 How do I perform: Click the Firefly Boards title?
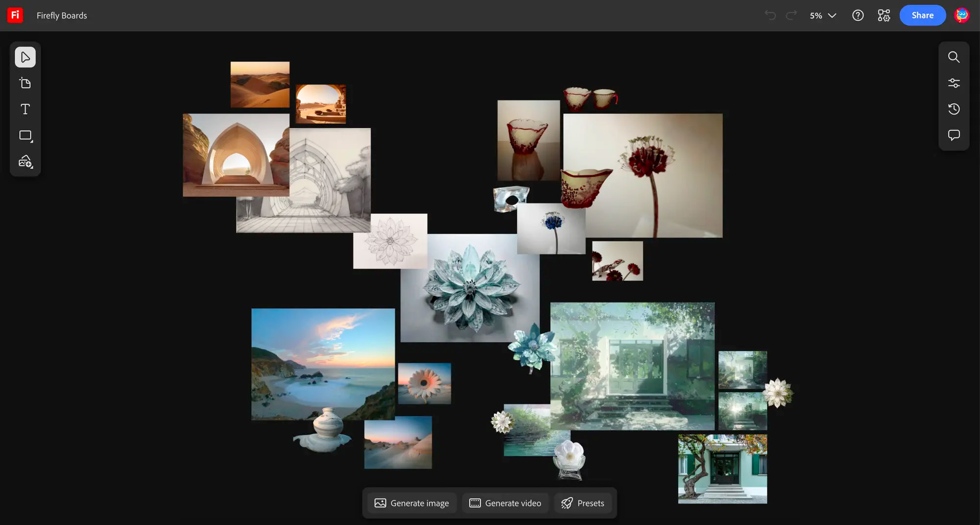pos(62,15)
